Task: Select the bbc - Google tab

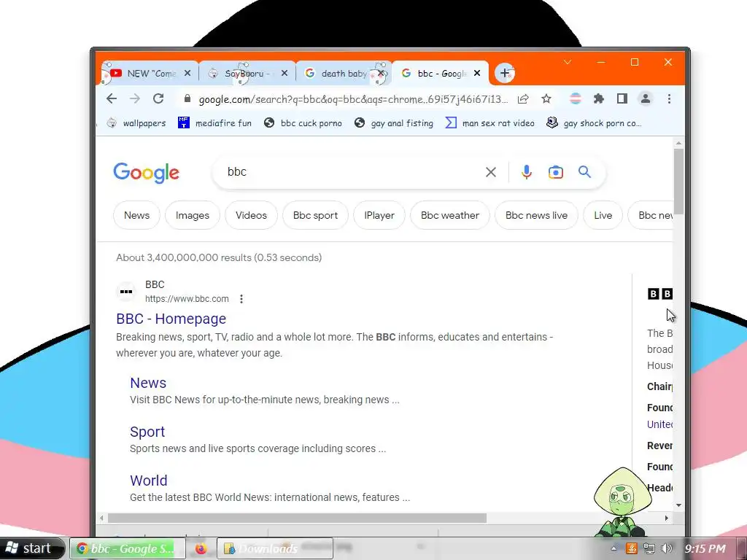Action: (440, 74)
